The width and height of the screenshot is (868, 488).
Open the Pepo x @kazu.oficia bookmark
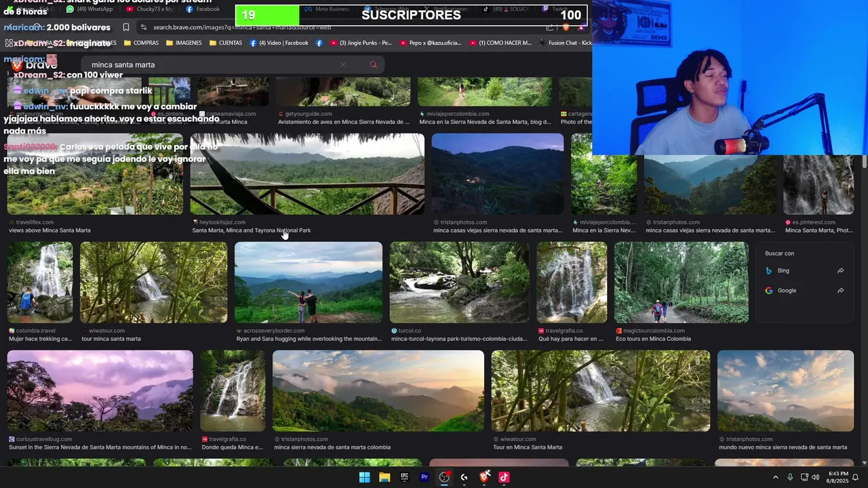[430, 43]
